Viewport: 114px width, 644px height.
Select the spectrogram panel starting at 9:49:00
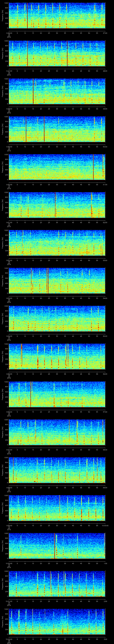[x=57, y=129]
